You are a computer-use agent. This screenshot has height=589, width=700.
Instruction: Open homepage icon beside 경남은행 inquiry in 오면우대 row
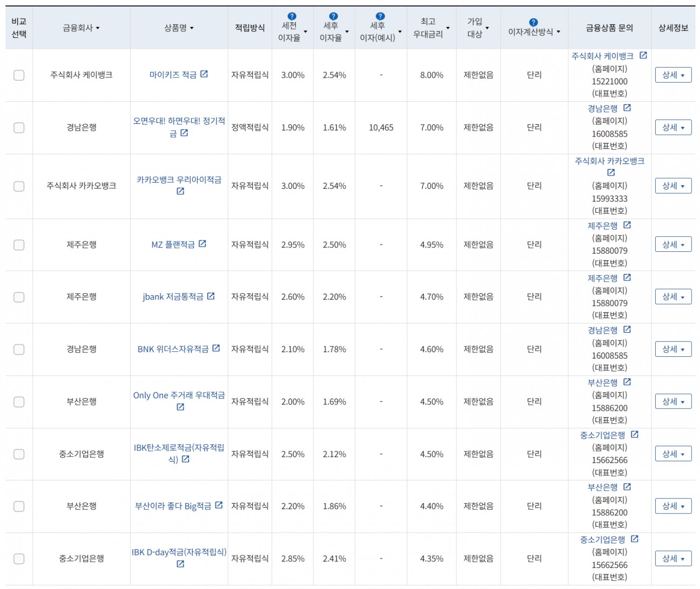[627, 108]
